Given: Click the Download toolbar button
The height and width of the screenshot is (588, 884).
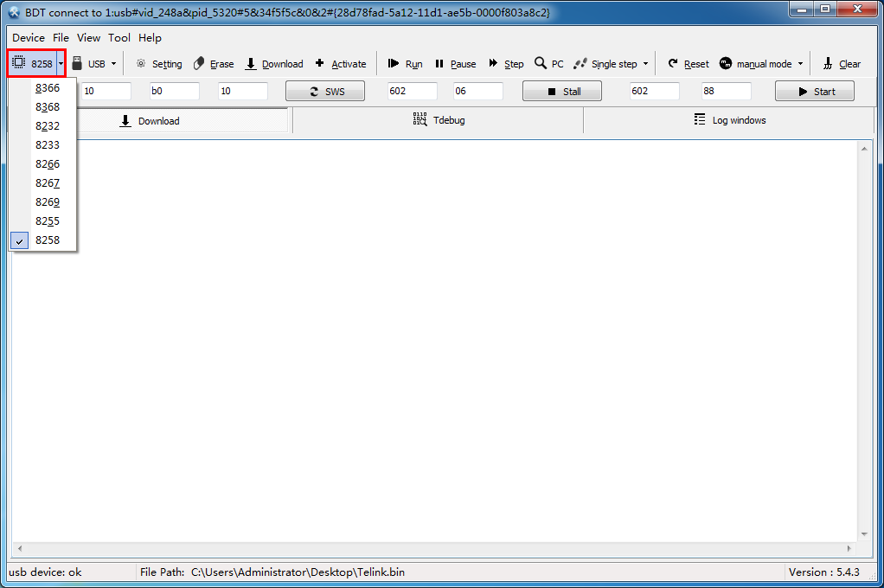Looking at the screenshot, I should 274,64.
